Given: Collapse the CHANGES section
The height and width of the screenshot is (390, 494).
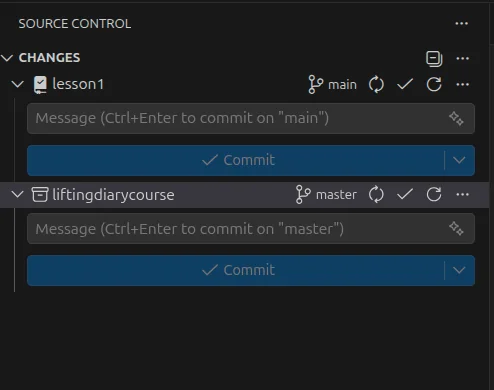Looking at the screenshot, I should click(x=7, y=58).
